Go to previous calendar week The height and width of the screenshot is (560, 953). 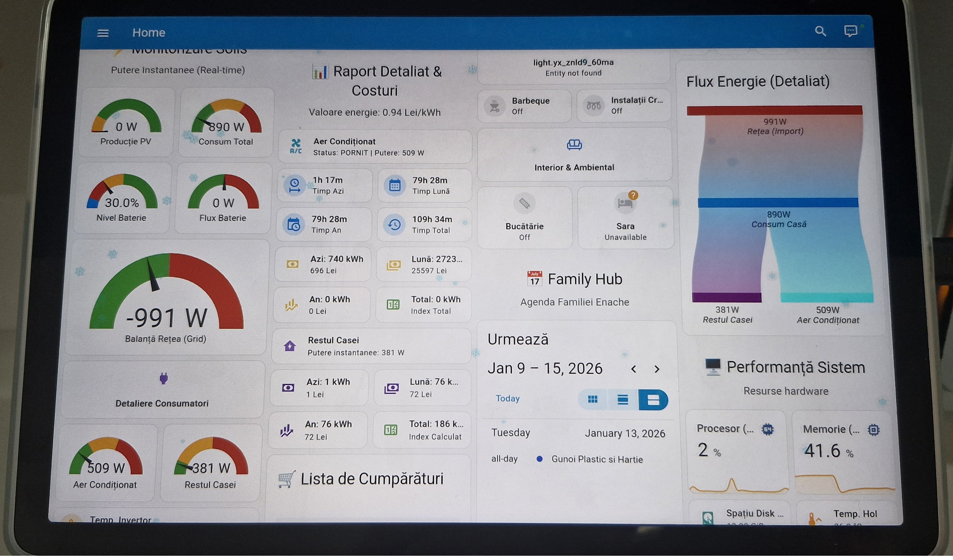(634, 370)
